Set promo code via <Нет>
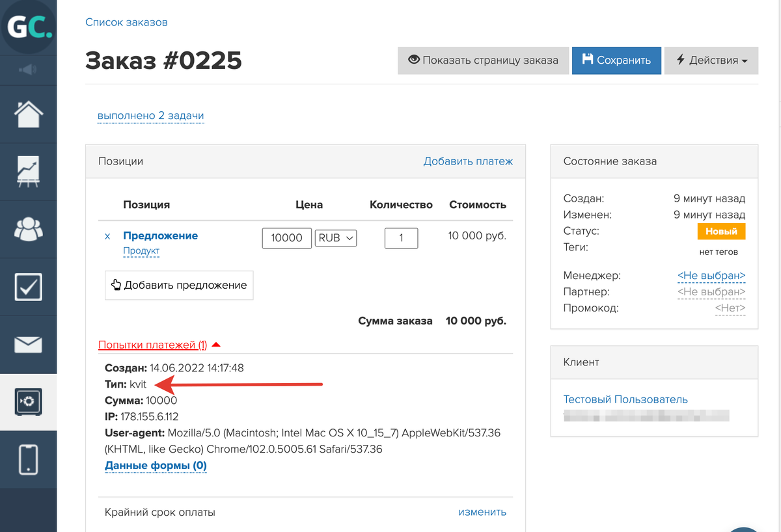The height and width of the screenshot is (532, 781). [730, 308]
